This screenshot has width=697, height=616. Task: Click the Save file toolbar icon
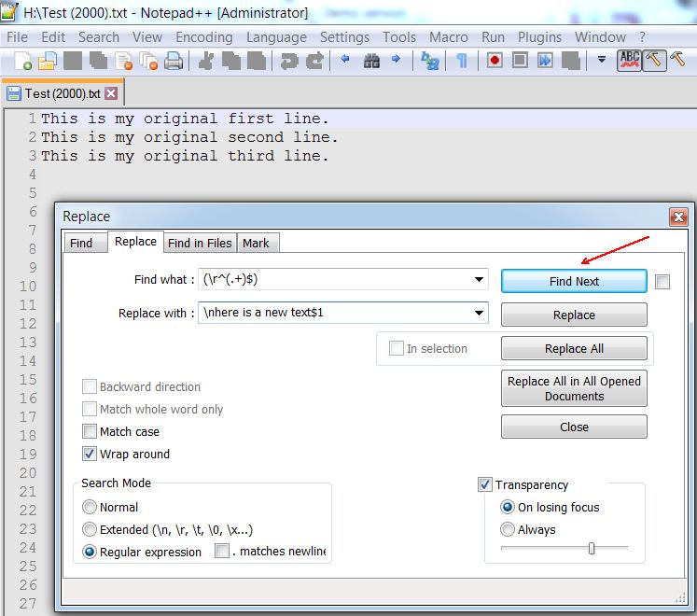coord(73,61)
